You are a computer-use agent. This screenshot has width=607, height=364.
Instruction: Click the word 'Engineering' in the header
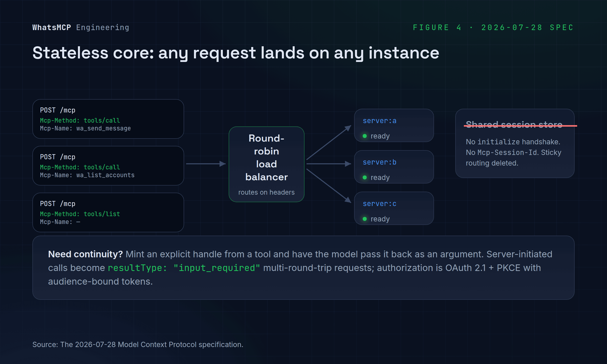coord(103,27)
